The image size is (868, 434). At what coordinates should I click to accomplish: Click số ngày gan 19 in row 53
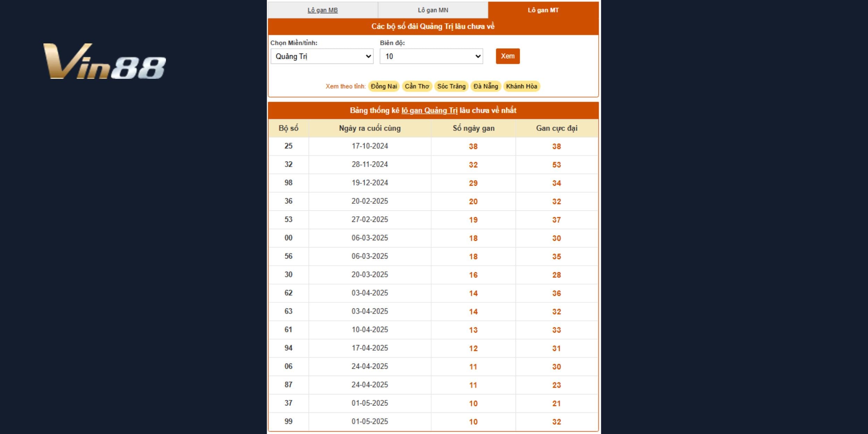click(474, 220)
